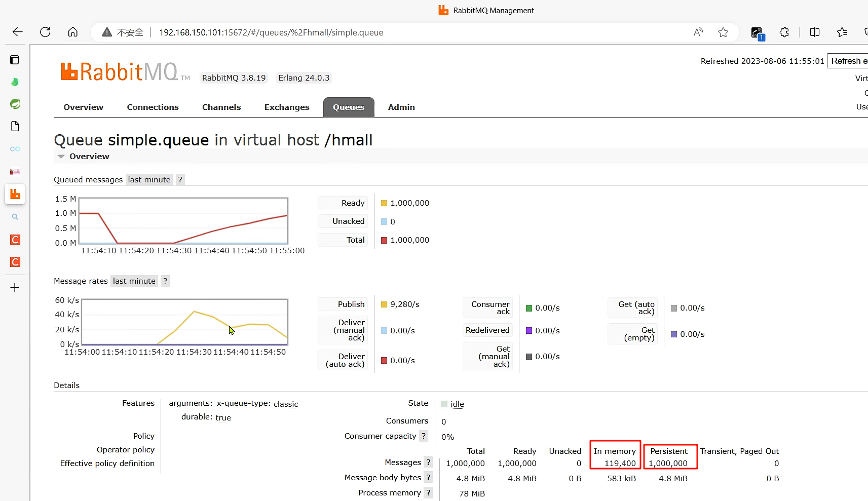Click the Refreshed 2023-08-06 timestamp

(762, 61)
